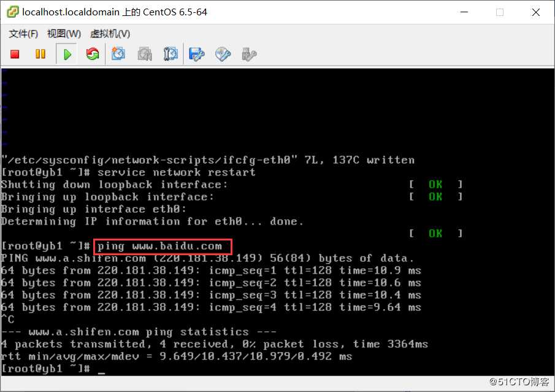Take a snapshot using the clock camera icon
Viewport: 555px width, 392px height.
point(118,54)
